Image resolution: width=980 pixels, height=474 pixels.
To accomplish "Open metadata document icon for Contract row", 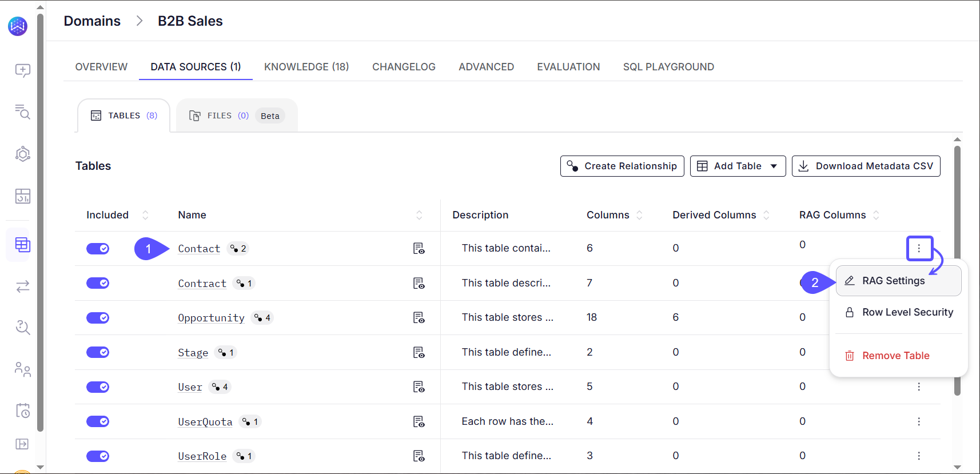I will (419, 283).
